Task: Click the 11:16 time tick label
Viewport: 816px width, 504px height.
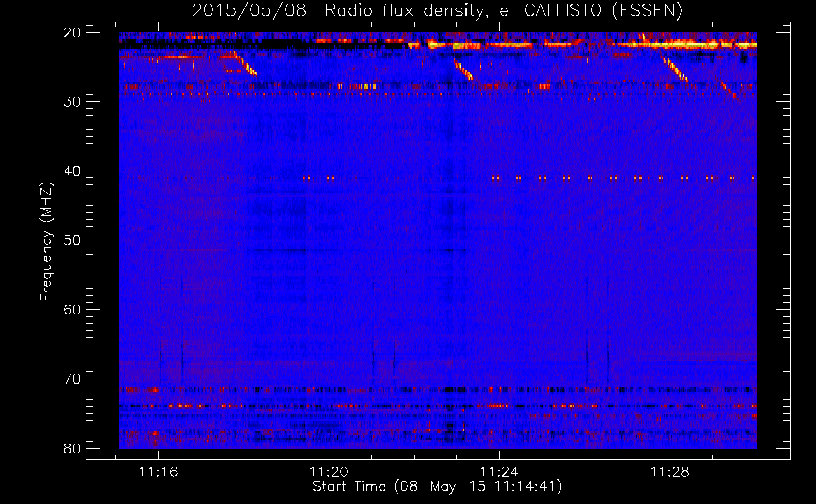Action: click(159, 472)
